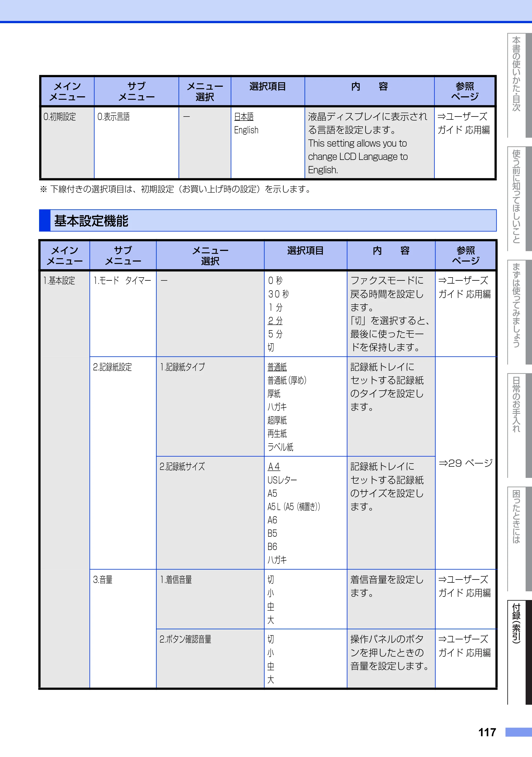Click the B6 size option
The image size is (532, 757).
click(x=272, y=547)
